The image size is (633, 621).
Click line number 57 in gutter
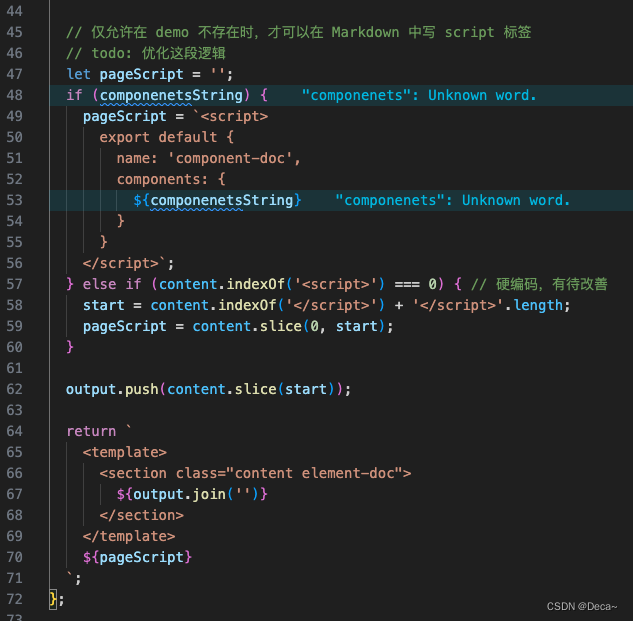(x=15, y=284)
